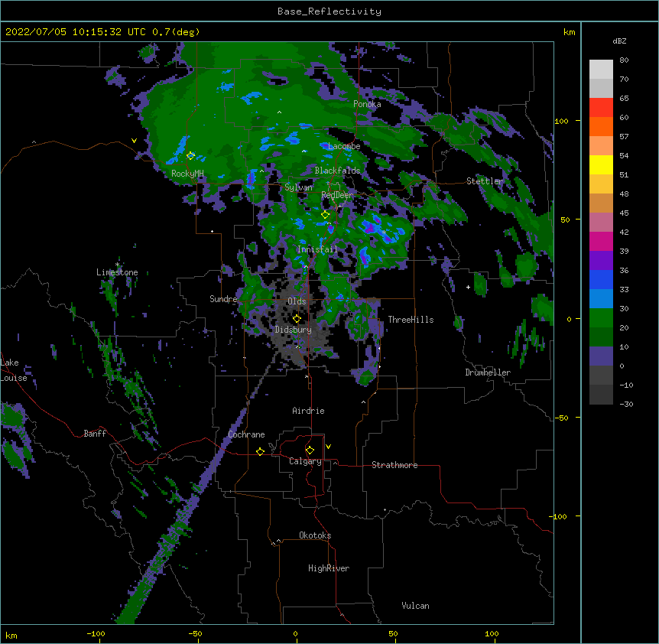Click the white plus marker north of Drumheller
659x644 pixels.
tap(468, 287)
